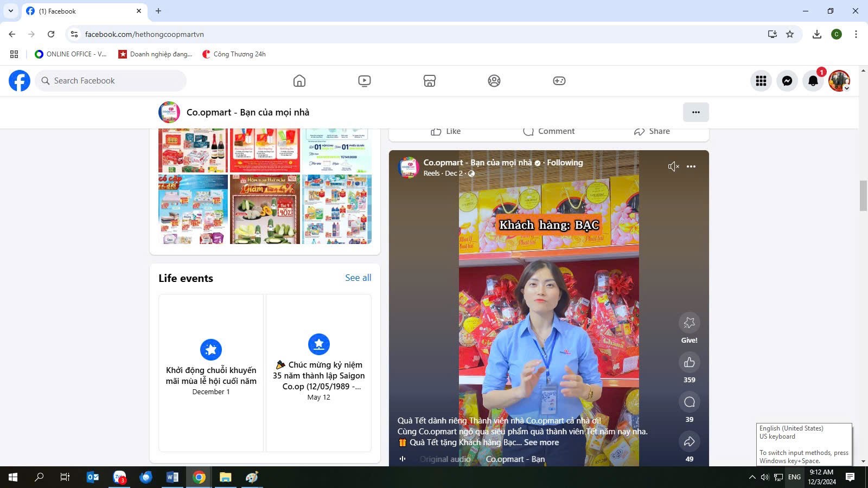Image resolution: width=868 pixels, height=488 pixels.
Task: Open Doanh nghiệp đang... bookmark
Action: coord(155,54)
